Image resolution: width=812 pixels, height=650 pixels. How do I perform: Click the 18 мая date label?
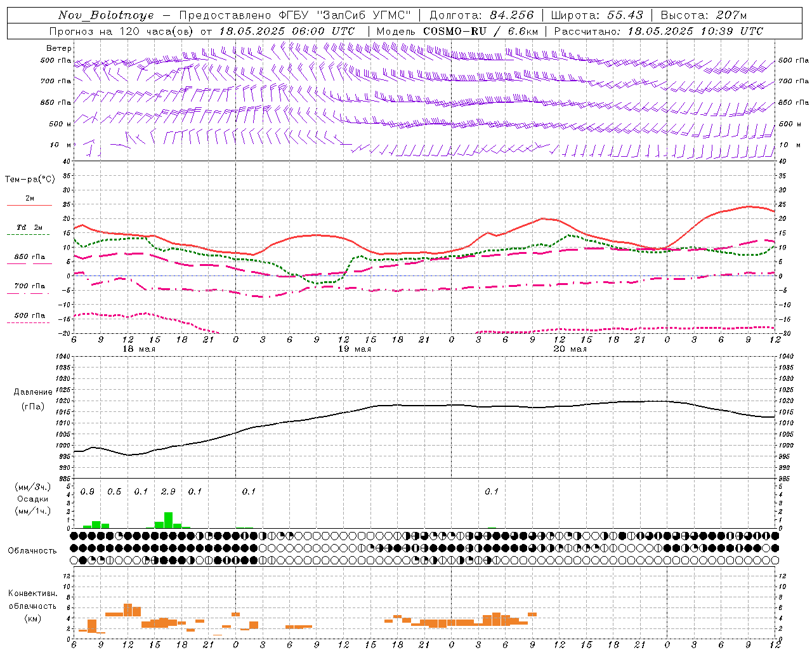click(x=138, y=349)
